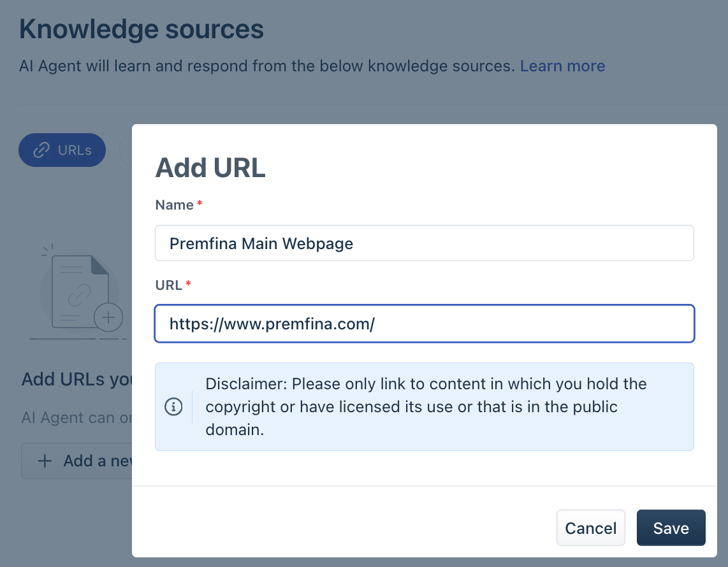This screenshot has height=567, width=728.
Task: Cancel the Add URL dialog
Action: [x=590, y=528]
